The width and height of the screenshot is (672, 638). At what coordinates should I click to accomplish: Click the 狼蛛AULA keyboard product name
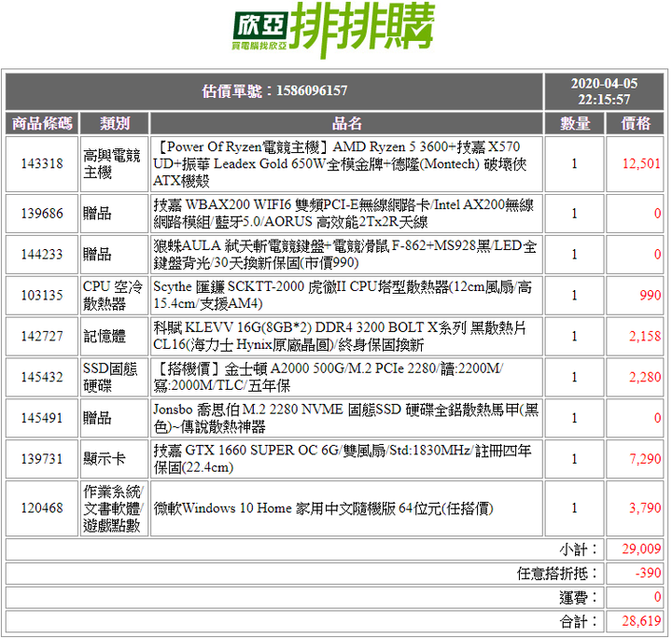pyautogui.click(x=344, y=255)
